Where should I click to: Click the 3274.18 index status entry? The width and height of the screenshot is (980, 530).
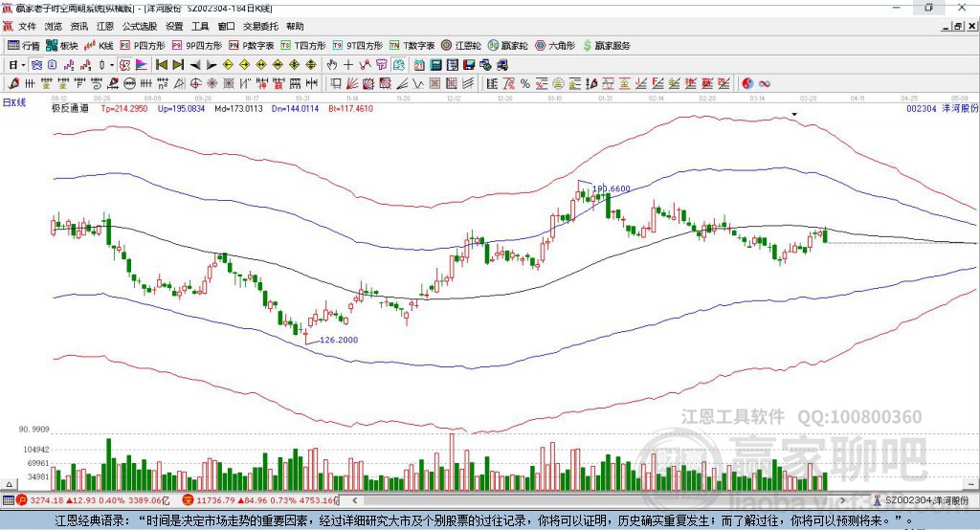tap(93, 500)
